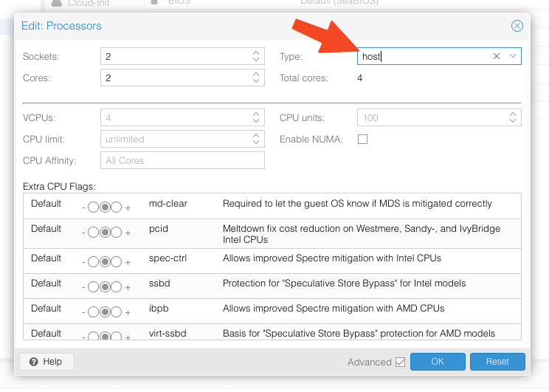
Task: Turn off ibpb flag radio button
Action: click(94, 312)
